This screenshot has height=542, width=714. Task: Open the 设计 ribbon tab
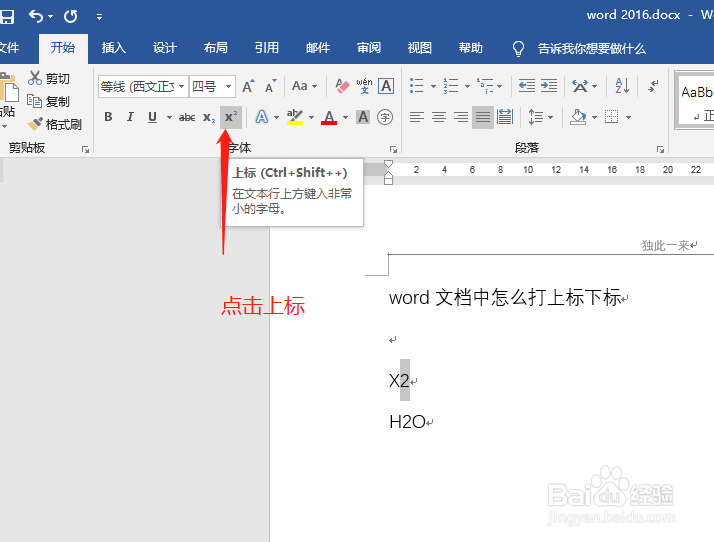point(164,47)
